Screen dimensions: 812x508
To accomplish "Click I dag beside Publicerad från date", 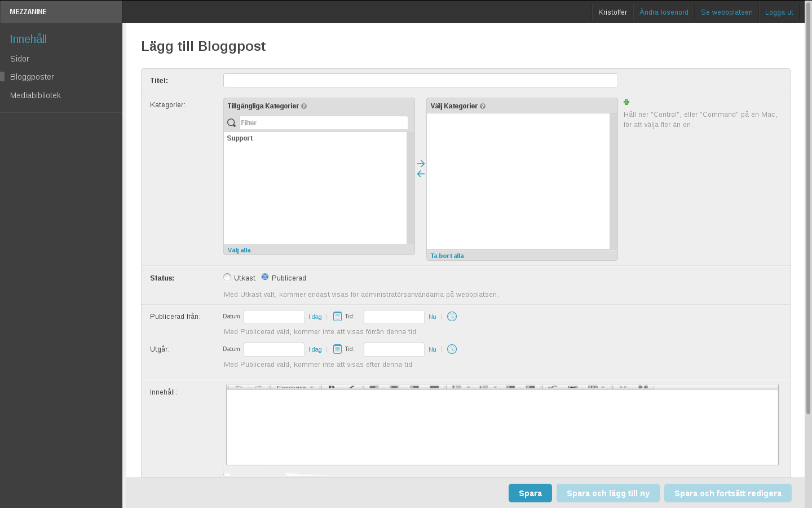I will 315,317.
